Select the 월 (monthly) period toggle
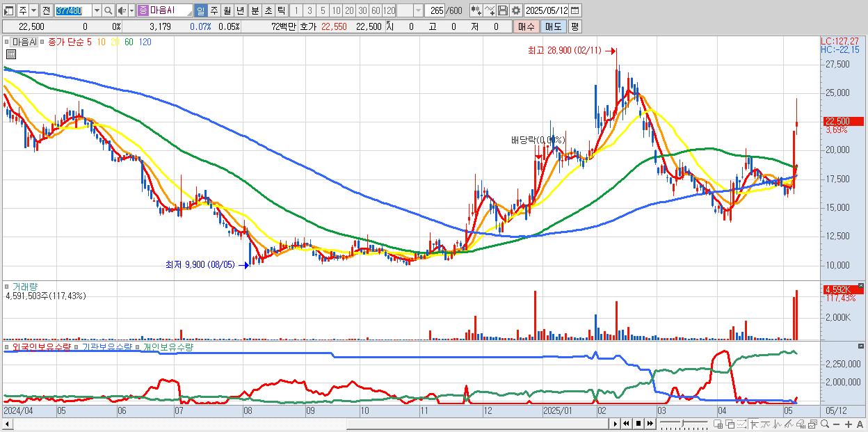868x432 pixels. point(227,10)
